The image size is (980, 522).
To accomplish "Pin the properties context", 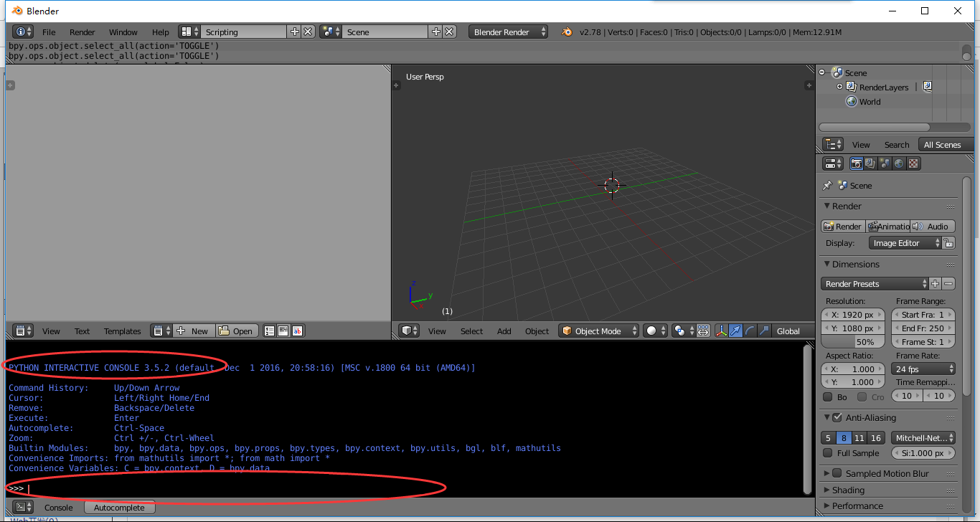I will coord(827,185).
